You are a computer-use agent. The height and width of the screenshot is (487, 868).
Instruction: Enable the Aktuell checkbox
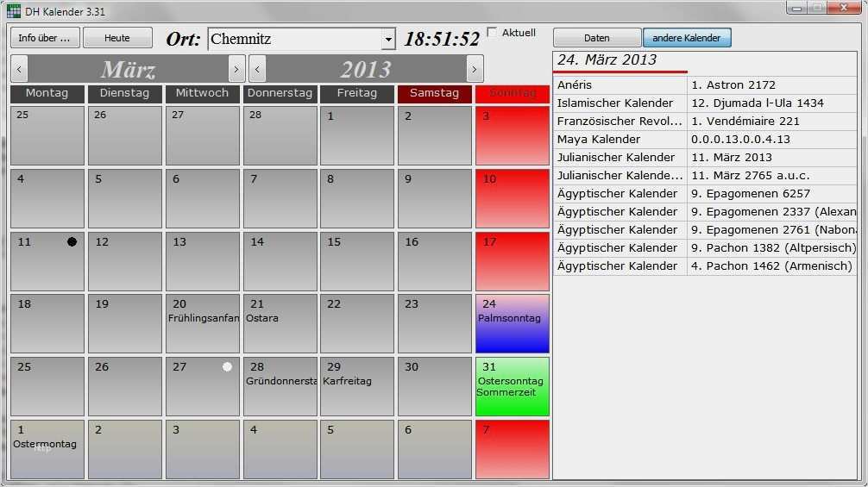[x=492, y=33]
